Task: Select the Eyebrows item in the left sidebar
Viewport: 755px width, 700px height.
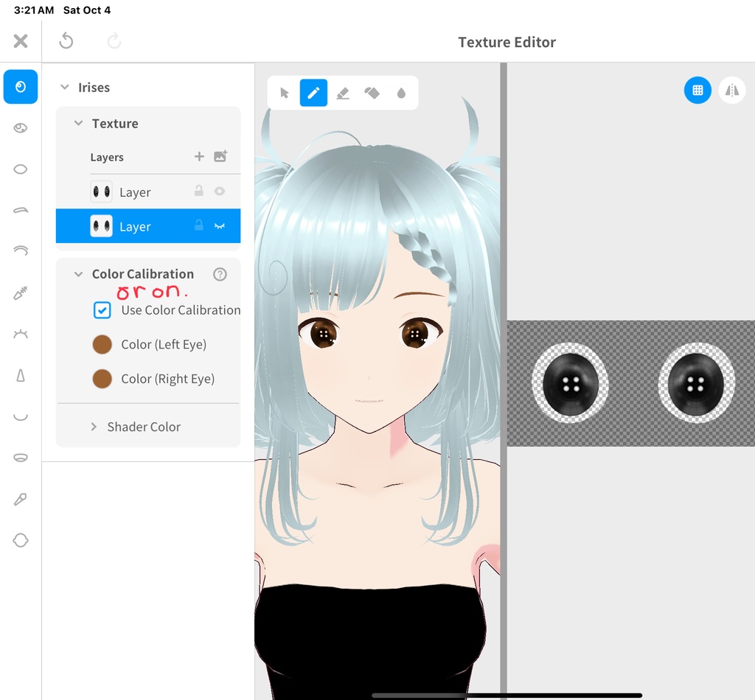Action: (20, 211)
